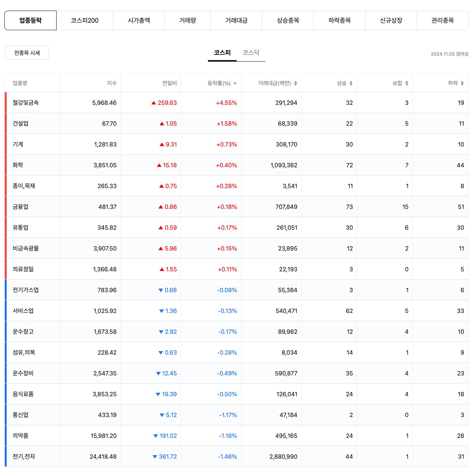Click the index value 5,968.46
The height and width of the screenshot is (474, 476).
click(104, 103)
